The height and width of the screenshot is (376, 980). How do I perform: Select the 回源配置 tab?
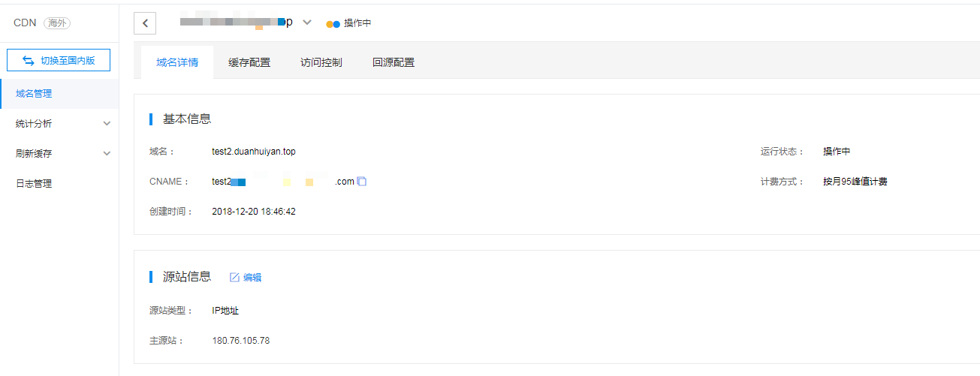point(394,62)
